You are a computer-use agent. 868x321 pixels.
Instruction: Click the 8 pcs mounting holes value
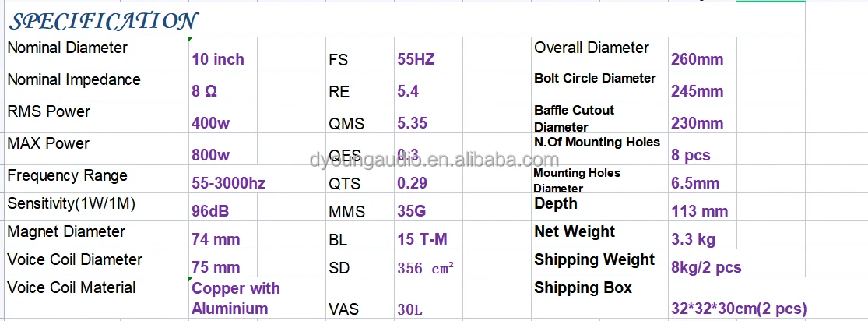point(691,155)
